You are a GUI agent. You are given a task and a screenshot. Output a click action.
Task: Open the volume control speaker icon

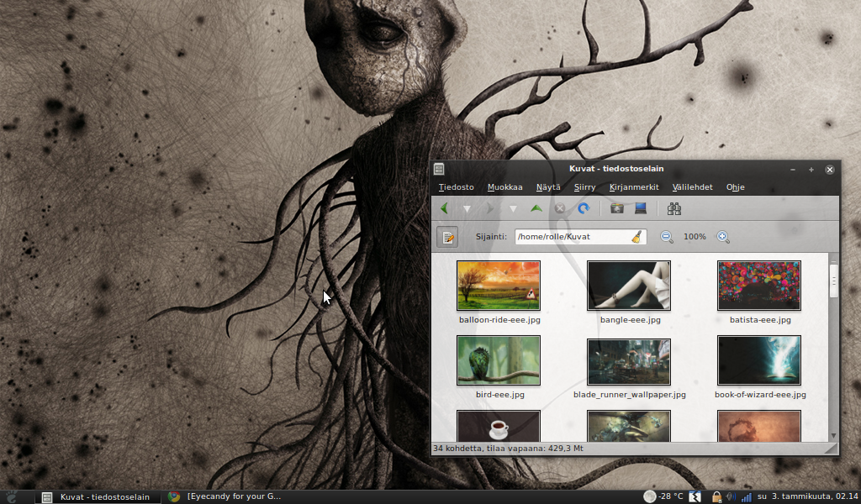click(x=731, y=497)
